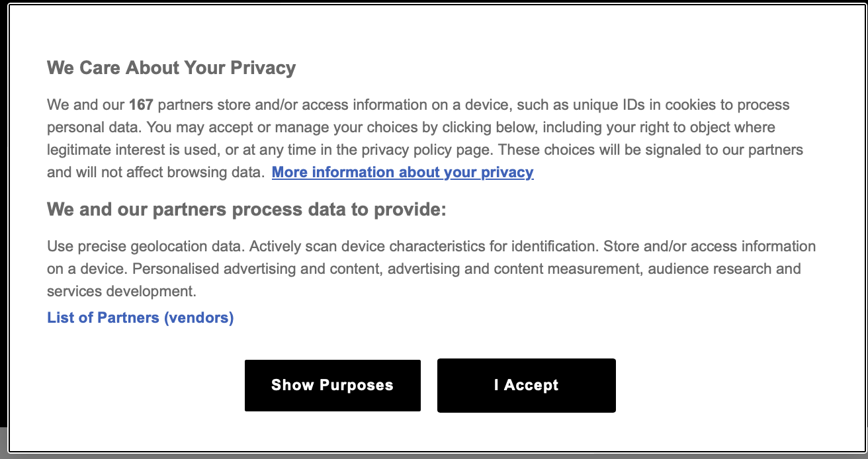Open the List of Partners (vendors) link

[140, 318]
